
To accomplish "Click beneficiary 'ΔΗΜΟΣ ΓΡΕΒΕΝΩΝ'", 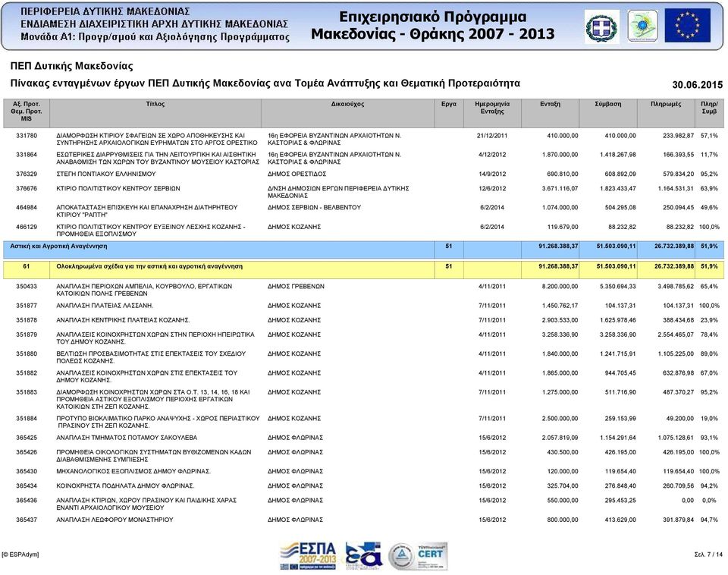I will tap(296, 287).
